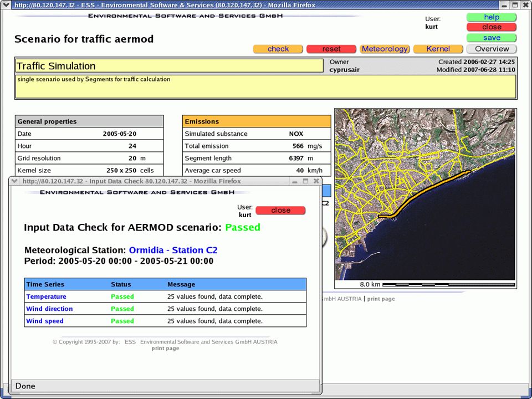
Task: Click the red reset button
Action: pyautogui.click(x=331, y=49)
